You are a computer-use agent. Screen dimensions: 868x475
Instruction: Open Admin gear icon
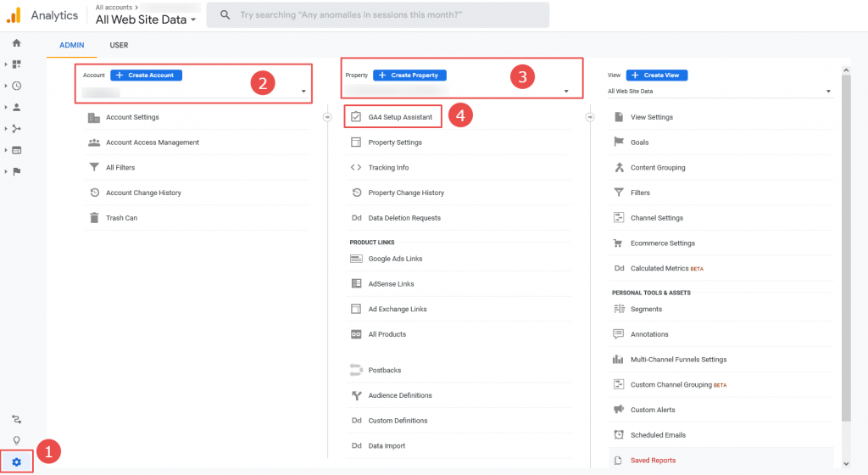(17, 461)
